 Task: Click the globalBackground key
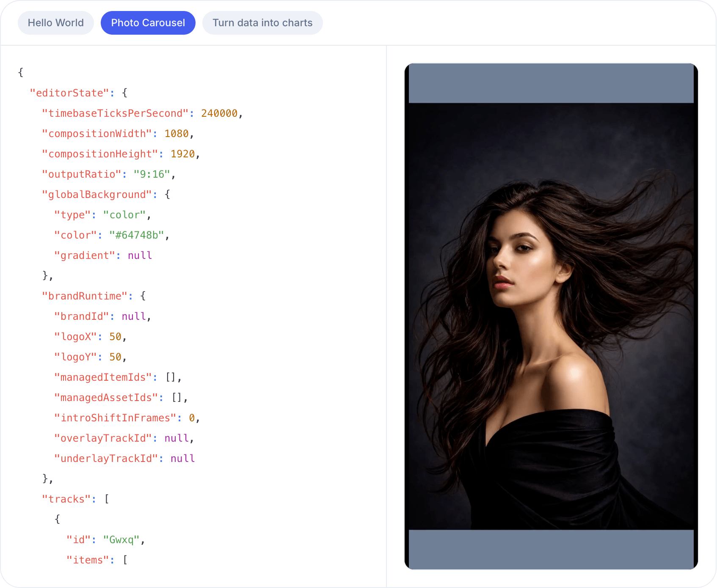[x=97, y=194]
